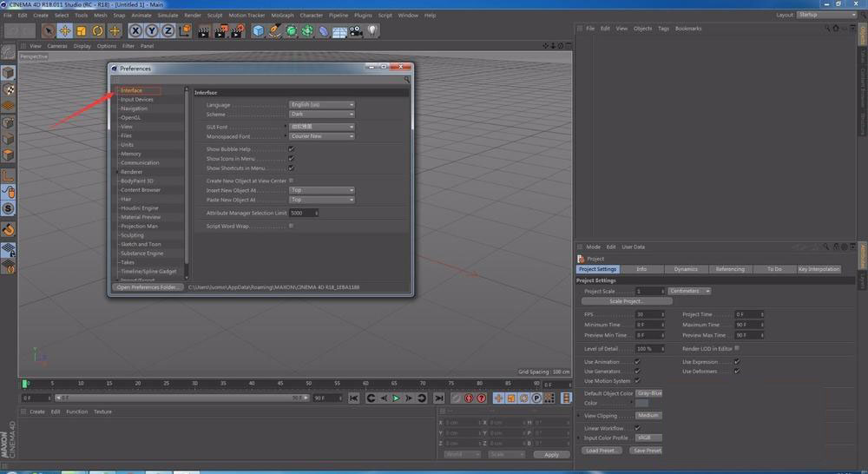Toggle the Z axis lock

click(x=168, y=31)
